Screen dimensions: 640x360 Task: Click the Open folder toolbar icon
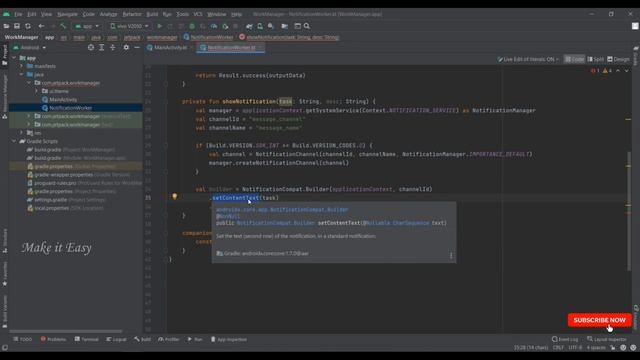click(6, 26)
